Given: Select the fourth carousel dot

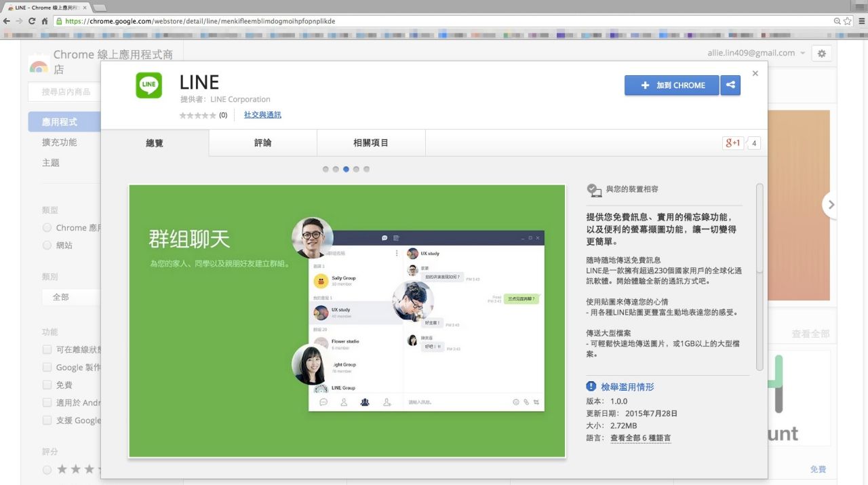Looking at the screenshot, I should [357, 169].
